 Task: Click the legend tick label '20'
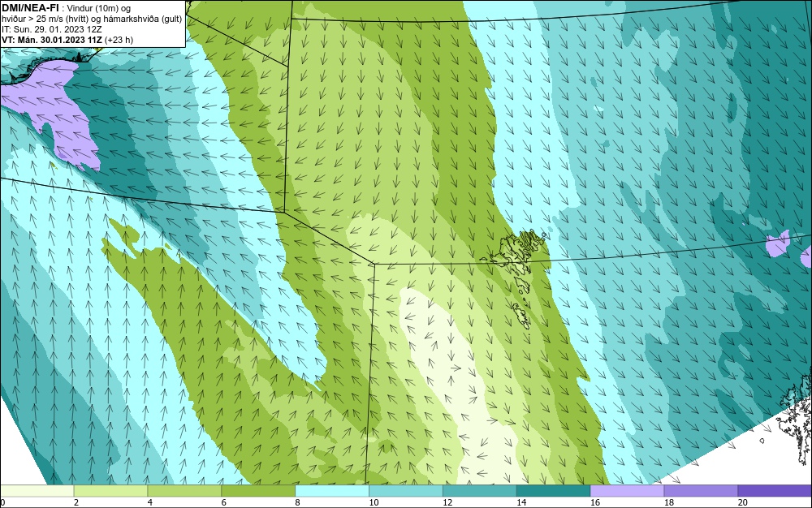click(743, 502)
